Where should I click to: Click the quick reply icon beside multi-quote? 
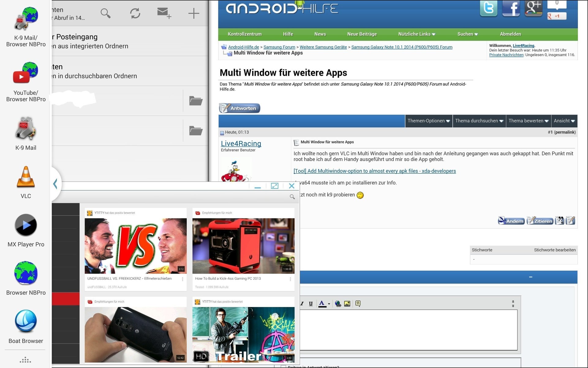[x=571, y=221]
